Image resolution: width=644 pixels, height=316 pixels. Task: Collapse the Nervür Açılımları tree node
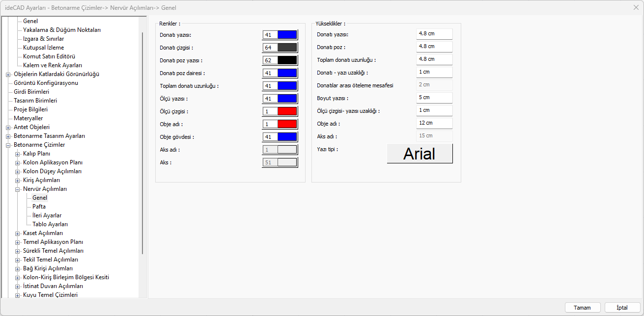pos(18,189)
